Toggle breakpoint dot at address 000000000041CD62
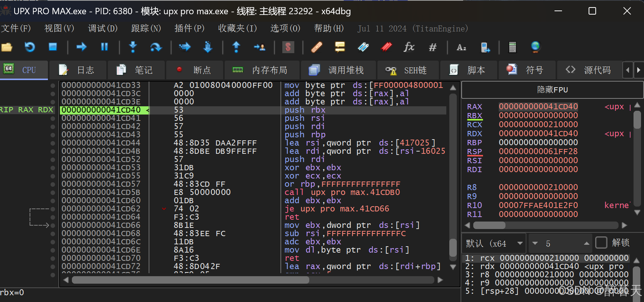This screenshot has height=302, width=644. tap(53, 209)
